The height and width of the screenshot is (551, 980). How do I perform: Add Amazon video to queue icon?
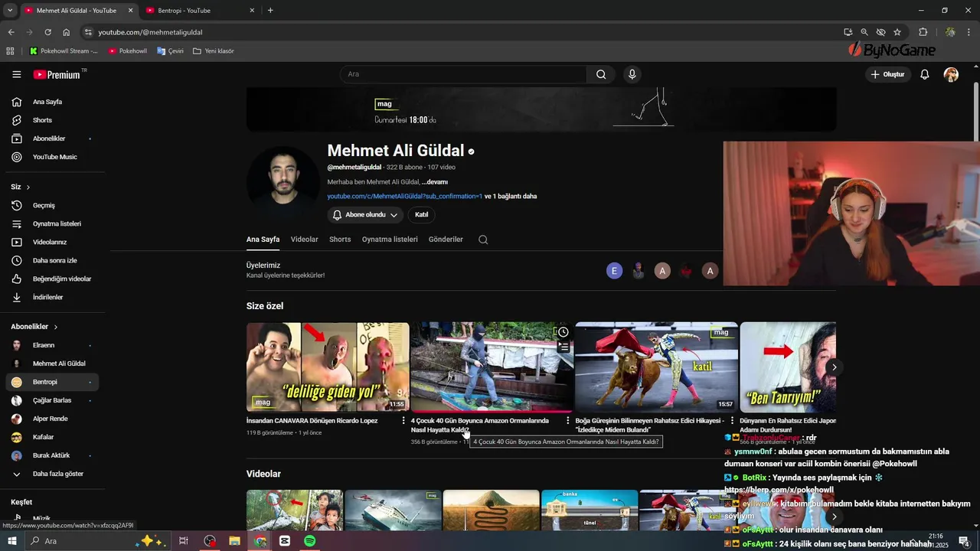563,347
